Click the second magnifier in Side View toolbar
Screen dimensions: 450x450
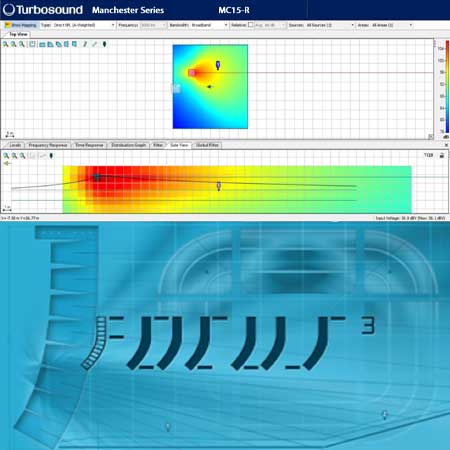[14, 156]
